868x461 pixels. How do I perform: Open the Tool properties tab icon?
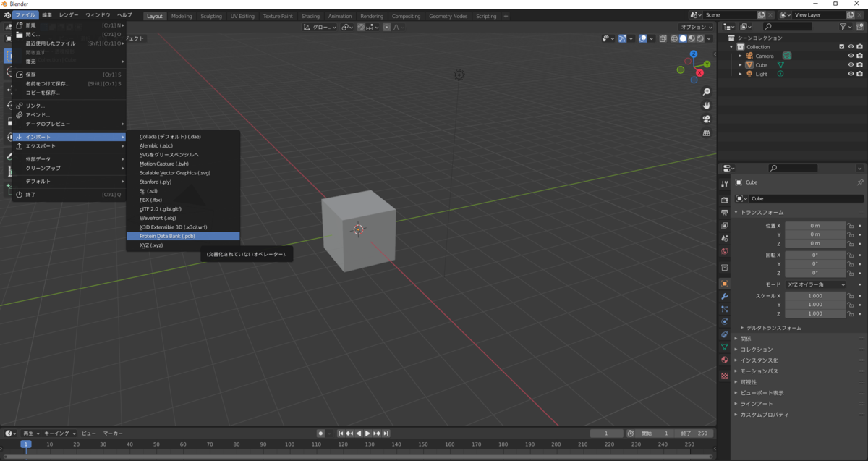pos(724,185)
